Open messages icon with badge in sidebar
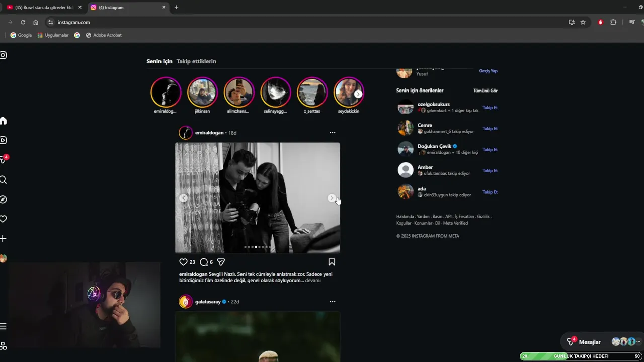 tap(4, 159)
